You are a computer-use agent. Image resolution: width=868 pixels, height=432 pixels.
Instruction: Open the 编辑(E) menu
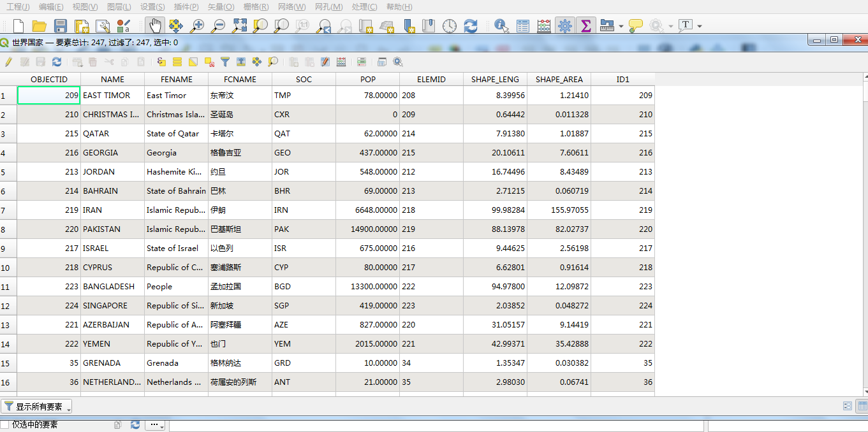click(x=51, y=6)
